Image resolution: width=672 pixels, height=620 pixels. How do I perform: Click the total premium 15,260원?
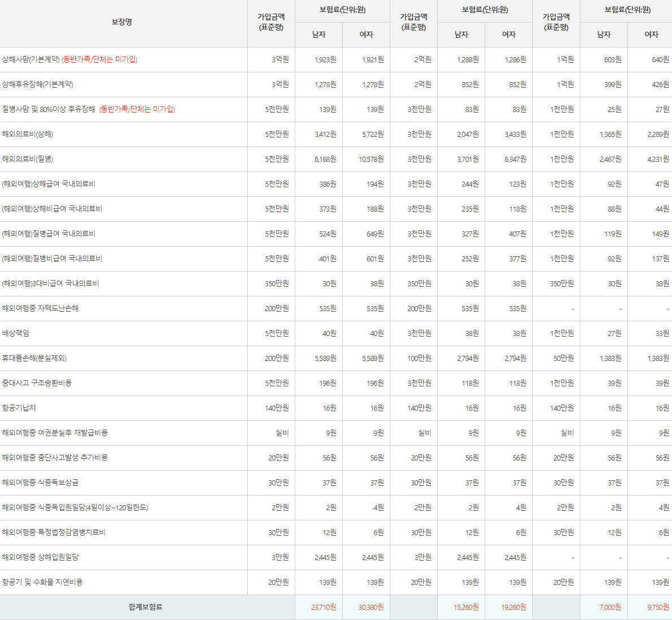466,607
